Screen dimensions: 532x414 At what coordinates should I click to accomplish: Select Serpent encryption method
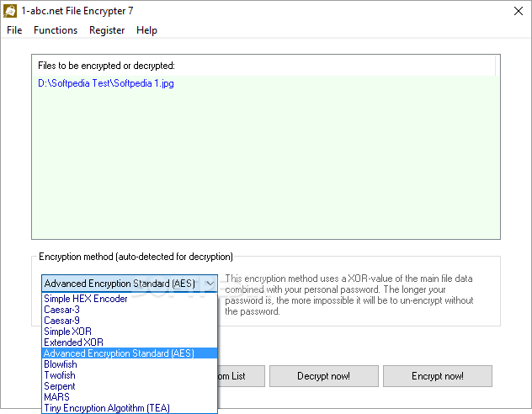130,386
